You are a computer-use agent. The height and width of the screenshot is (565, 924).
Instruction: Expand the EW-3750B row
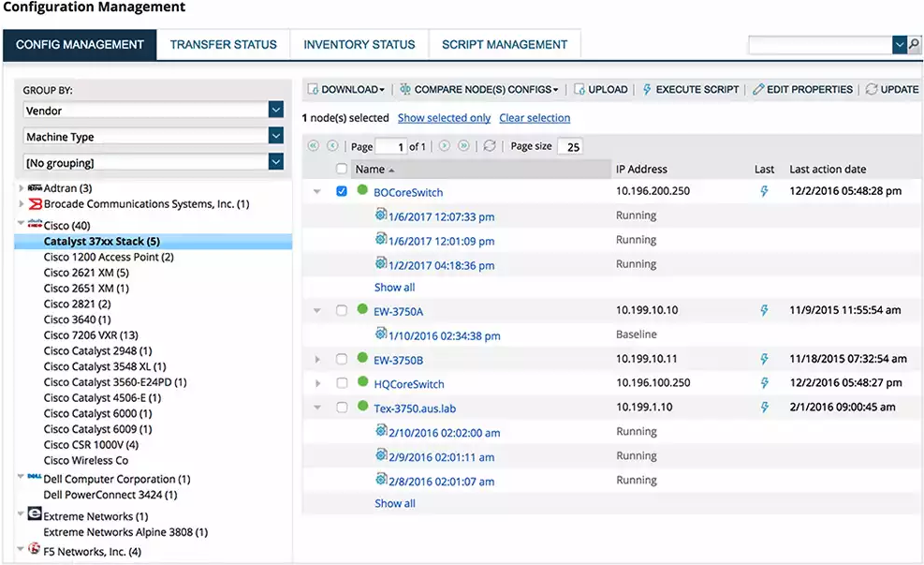[317, 359]
